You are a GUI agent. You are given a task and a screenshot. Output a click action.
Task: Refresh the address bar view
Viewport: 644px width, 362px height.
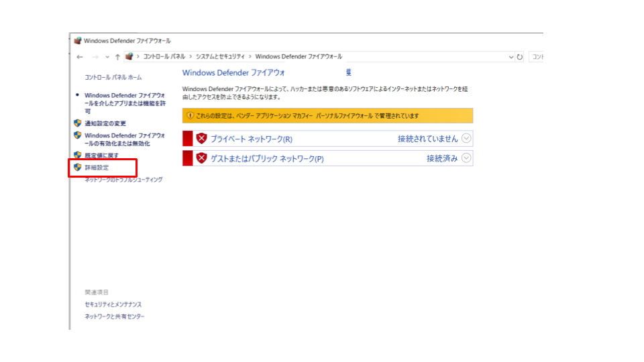tap(519, 57)
